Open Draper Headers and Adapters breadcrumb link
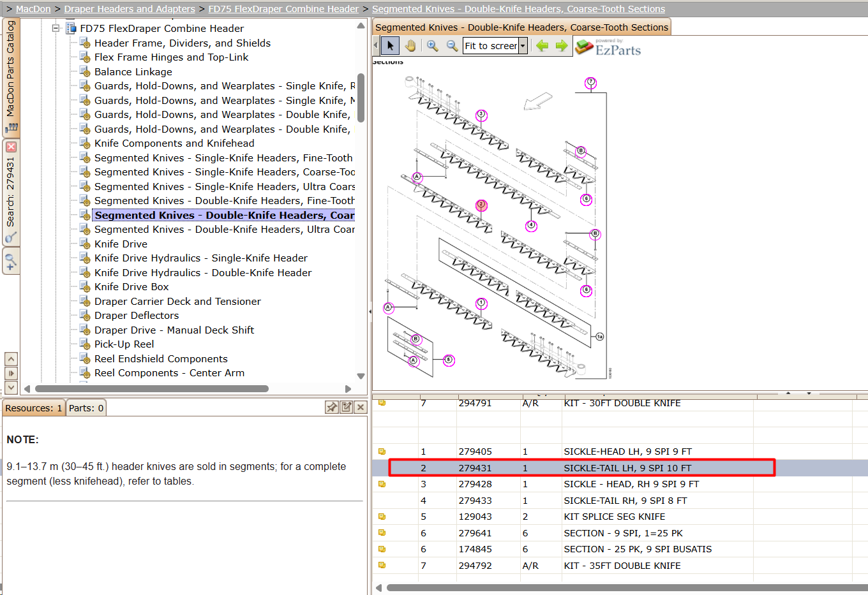This screenshot has width=868, height=595. click(130, 9)
